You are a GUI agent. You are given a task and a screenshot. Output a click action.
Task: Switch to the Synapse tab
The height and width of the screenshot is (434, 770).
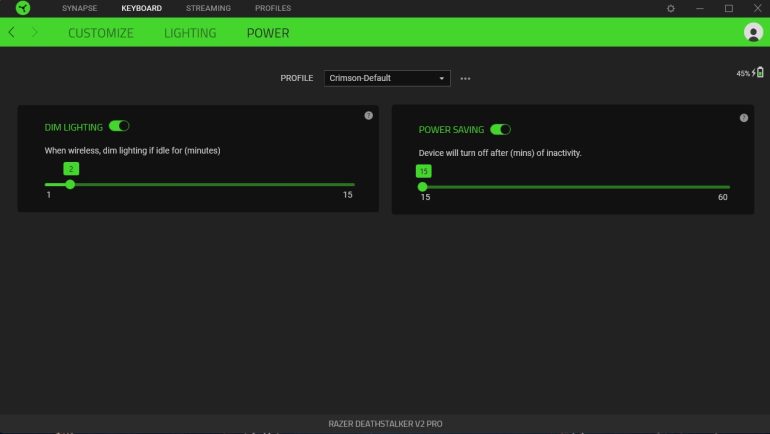click(79, 8)
